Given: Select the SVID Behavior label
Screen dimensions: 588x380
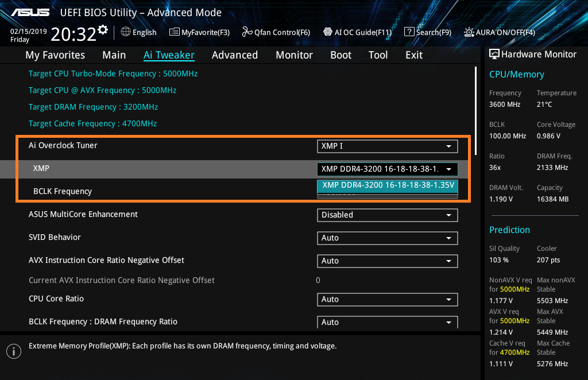Looking at the screenshot, I should [55, 237].
